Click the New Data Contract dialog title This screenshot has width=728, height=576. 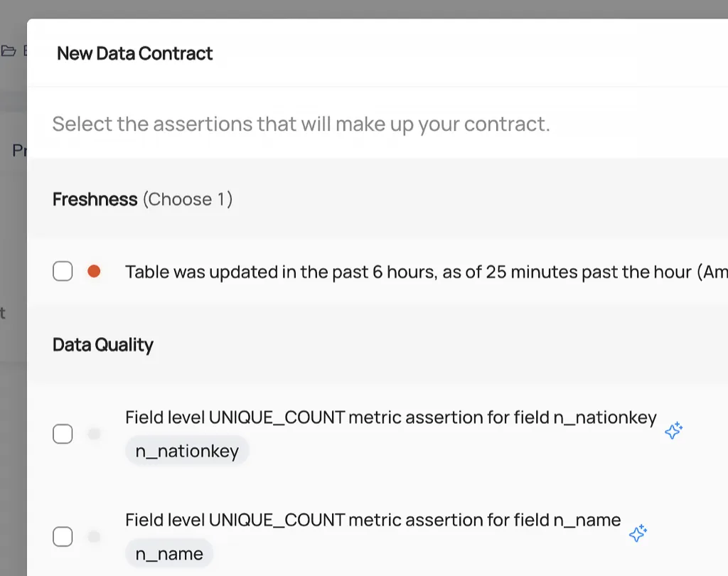coord(135,53)
